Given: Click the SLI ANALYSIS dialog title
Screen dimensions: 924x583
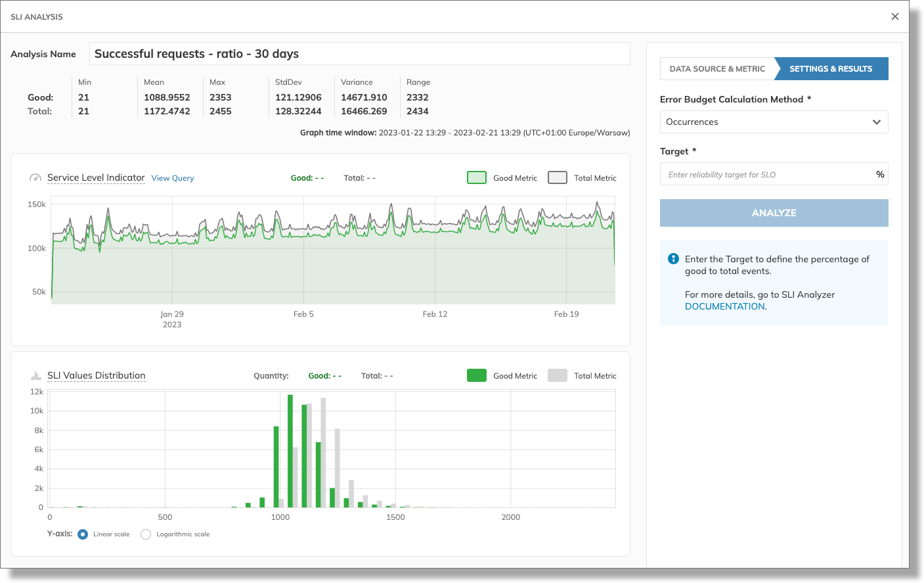Looking at the screenshot, I should (x=37, y=17).
